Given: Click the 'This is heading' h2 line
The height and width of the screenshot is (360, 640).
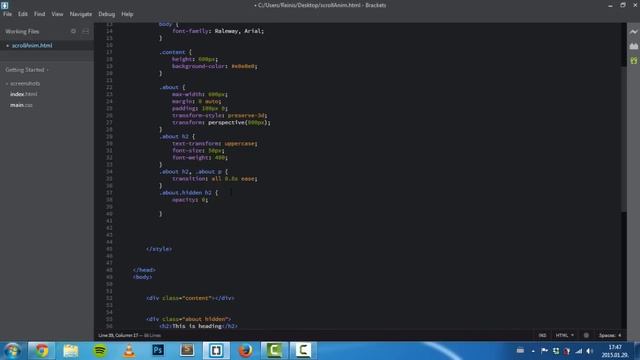Looking at the screenshot, I should tap(198, 326).
